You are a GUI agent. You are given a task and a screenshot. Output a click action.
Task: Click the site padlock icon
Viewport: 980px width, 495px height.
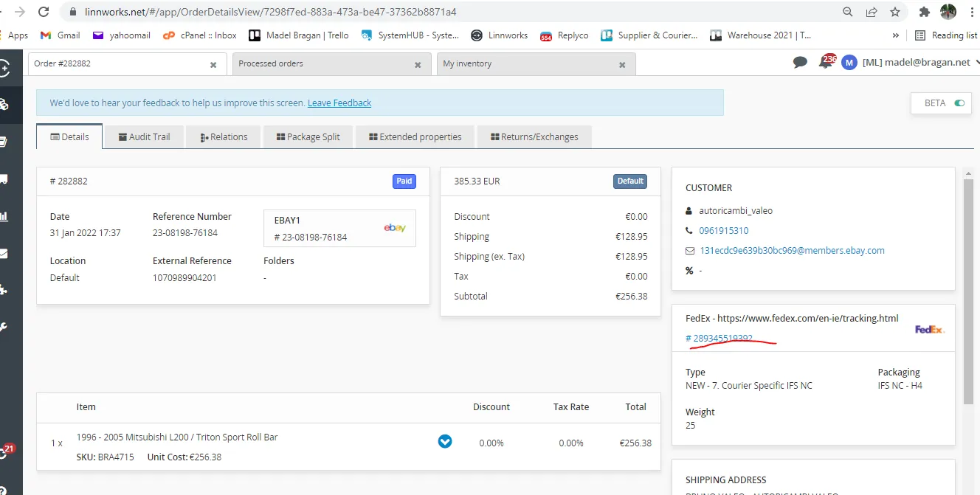(72, 12)
